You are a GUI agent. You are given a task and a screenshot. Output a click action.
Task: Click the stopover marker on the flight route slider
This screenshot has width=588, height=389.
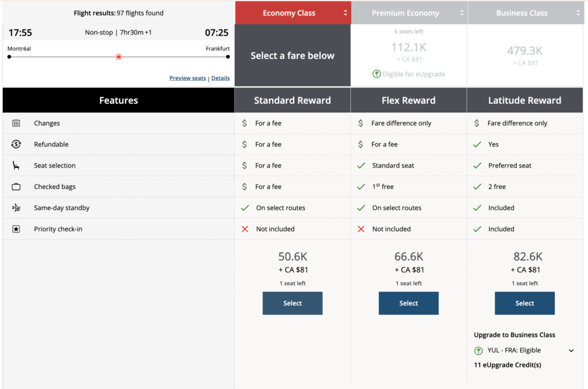click(x=118, y=57)
